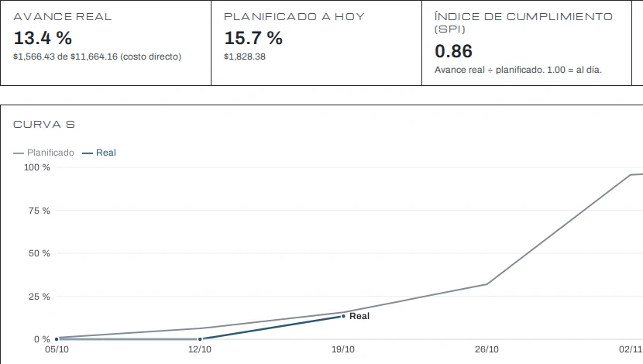Click the 'Avance real ÷ planificado' note

518,70
